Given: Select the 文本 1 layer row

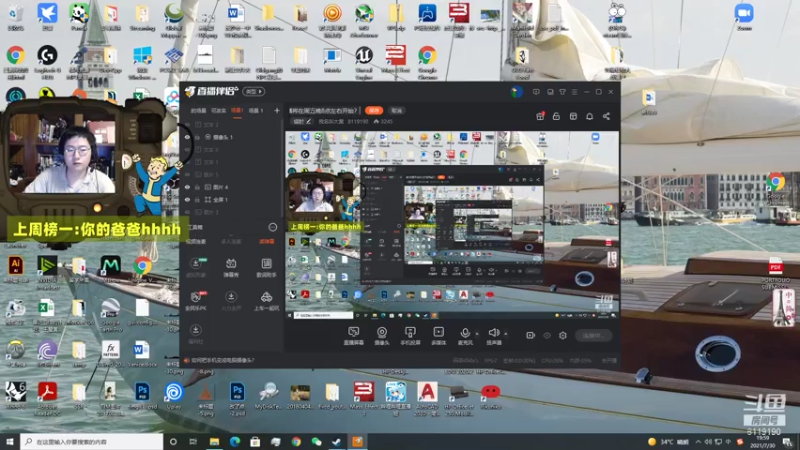Looking at the screenshot, I should coord(232,162).
